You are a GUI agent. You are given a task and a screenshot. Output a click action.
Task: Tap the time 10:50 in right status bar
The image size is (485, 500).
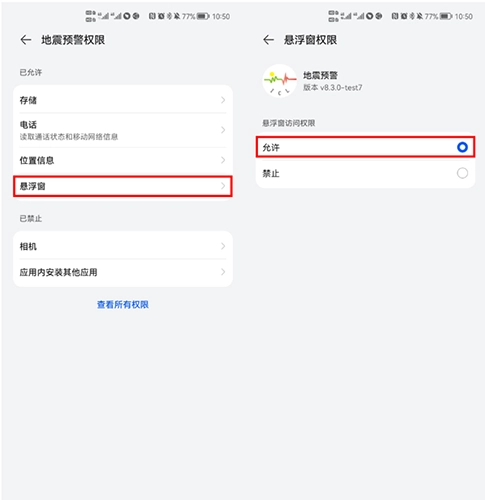click(464, 16)
